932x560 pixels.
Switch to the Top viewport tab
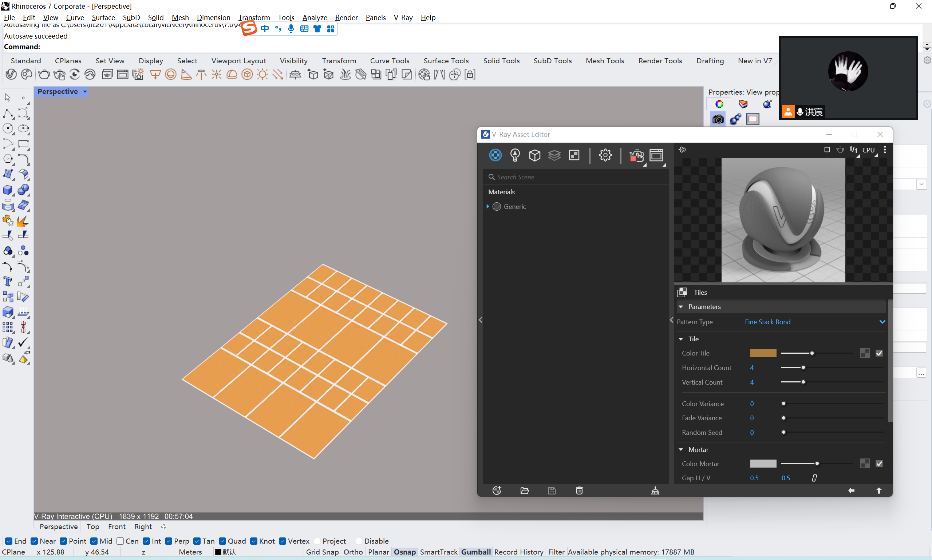(93, 527)
